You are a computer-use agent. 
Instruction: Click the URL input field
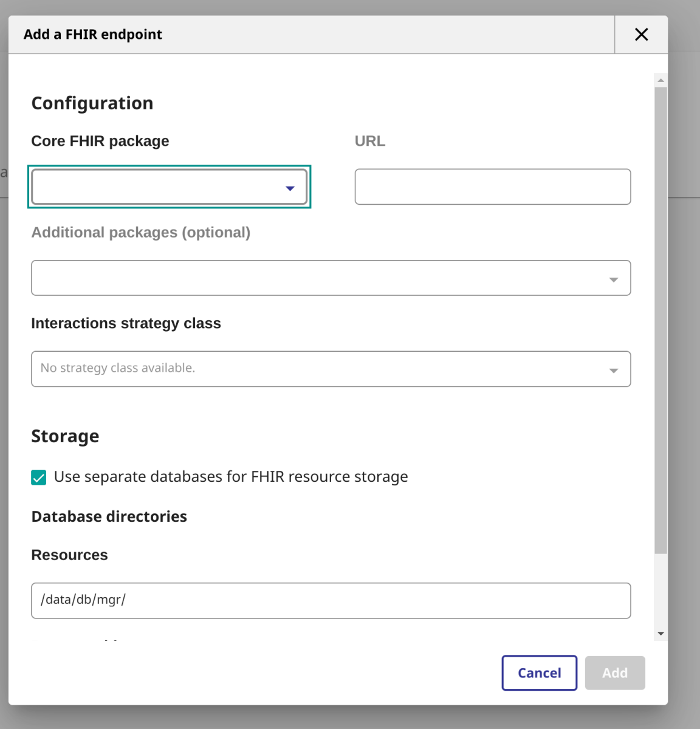tap(493, 187)
